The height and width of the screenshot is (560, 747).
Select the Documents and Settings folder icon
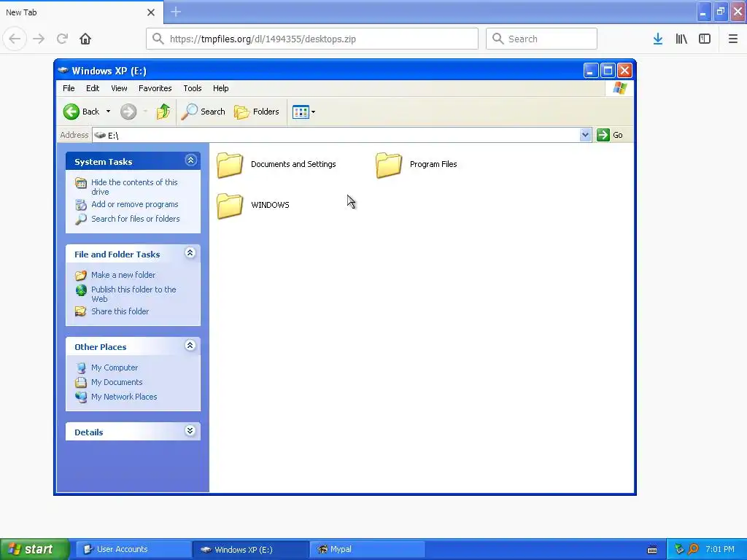(230, 165)
